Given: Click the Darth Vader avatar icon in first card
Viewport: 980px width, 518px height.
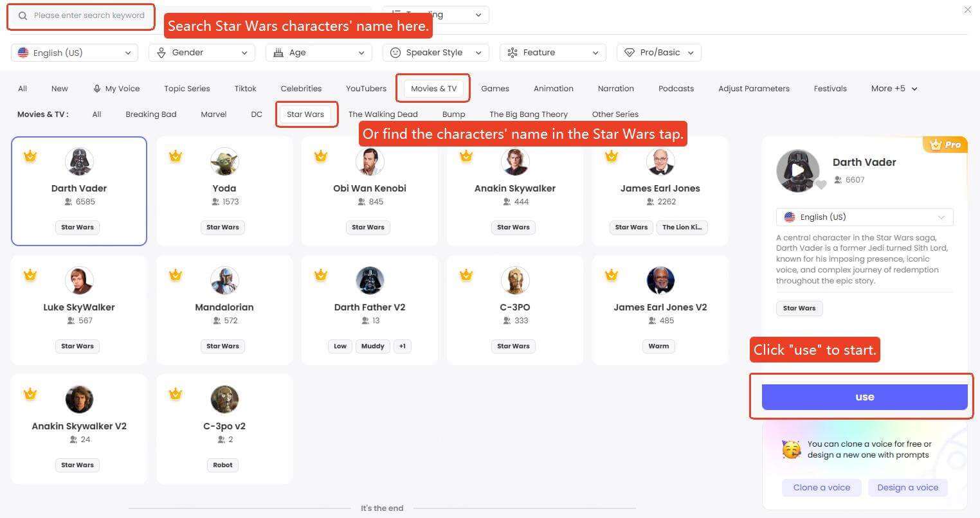Looking at the screenshot, I should pos(79,161).
